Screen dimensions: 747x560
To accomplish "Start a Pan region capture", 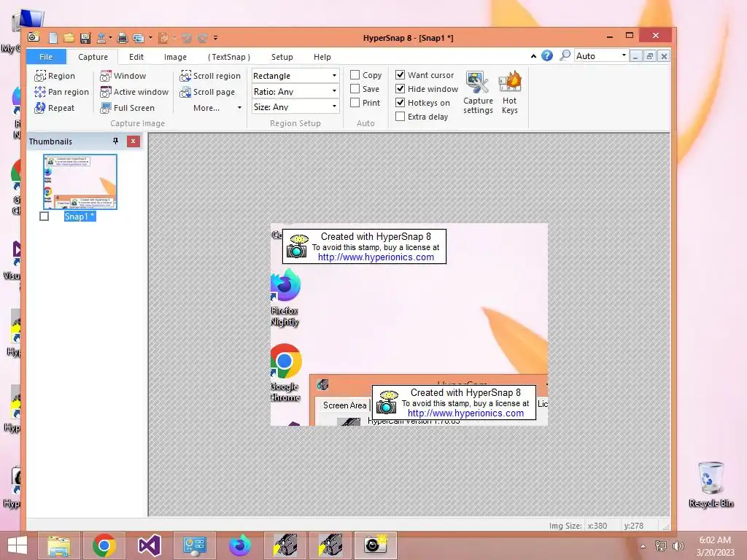I will tap(61, 92).
